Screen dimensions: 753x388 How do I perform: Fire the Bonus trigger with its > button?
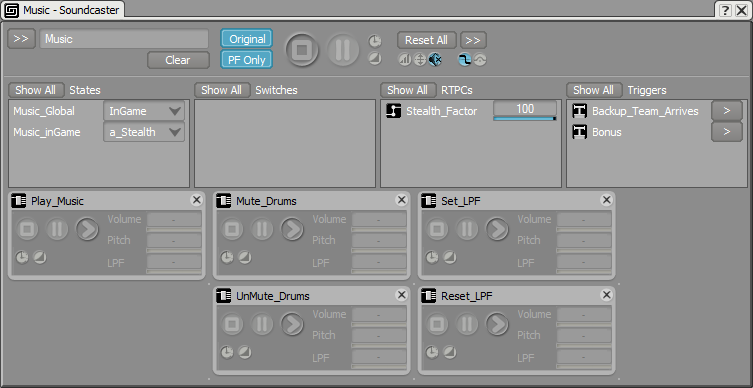click(727, 132)
